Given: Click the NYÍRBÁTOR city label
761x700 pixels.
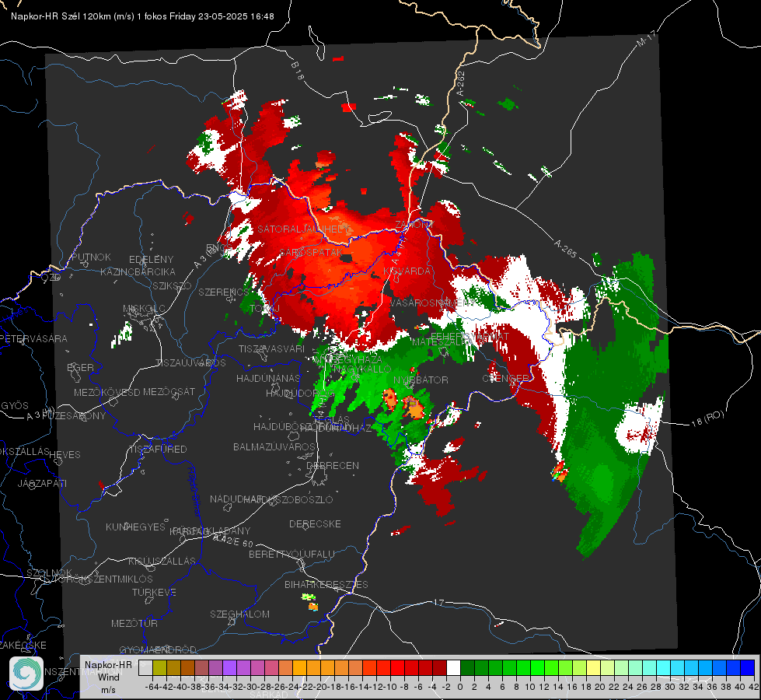Looking at the screenshot, I should point(421,380).
